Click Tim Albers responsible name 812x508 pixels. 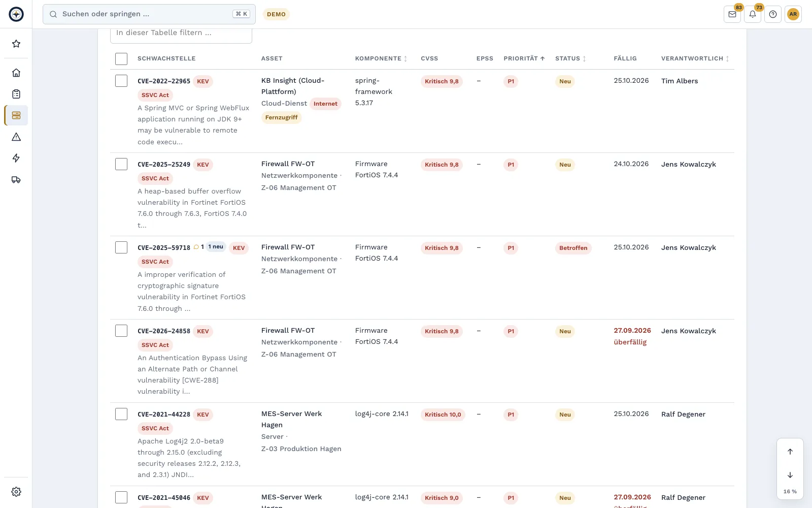[680, 81]
